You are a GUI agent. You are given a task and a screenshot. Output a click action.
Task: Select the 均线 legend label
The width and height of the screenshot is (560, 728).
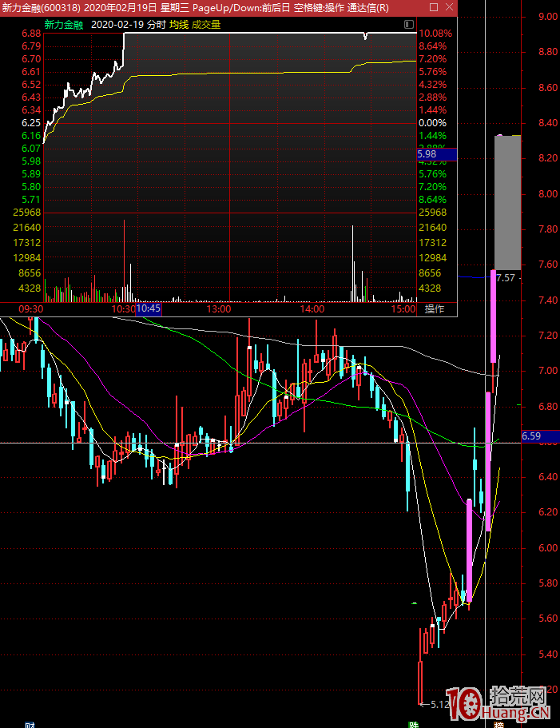(x=179, y=25)
